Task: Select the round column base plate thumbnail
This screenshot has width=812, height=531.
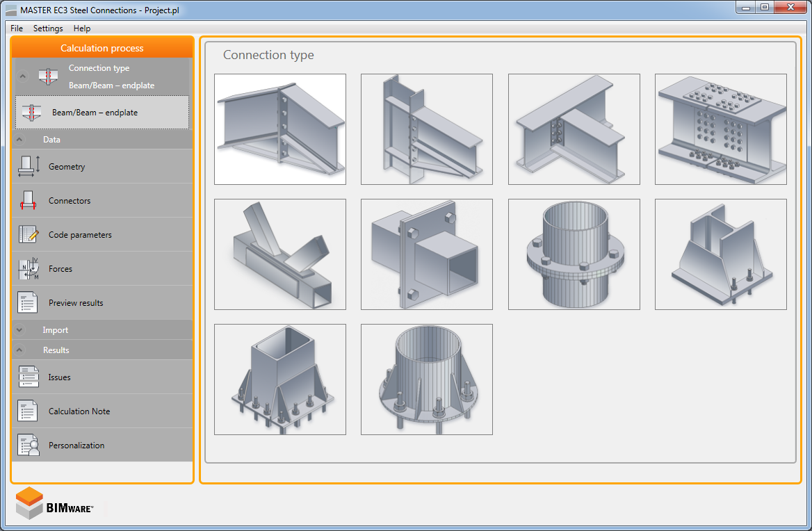Action: click(x=426, y=379)
